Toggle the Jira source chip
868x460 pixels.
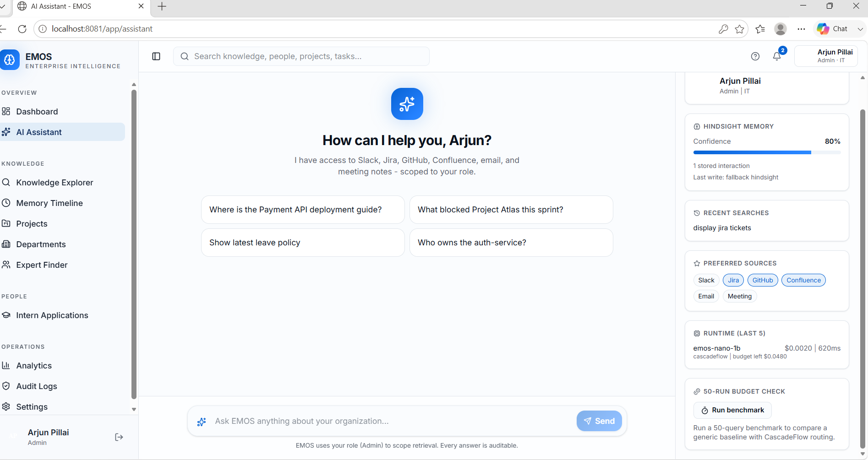[733, 280]
